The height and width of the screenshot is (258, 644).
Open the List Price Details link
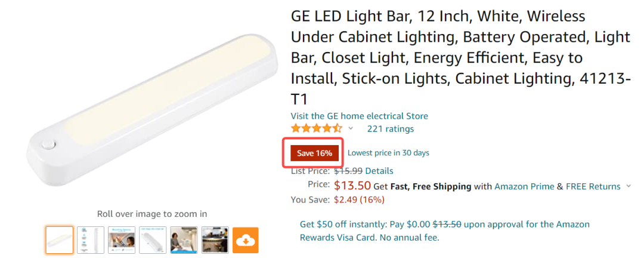point(379,171)
